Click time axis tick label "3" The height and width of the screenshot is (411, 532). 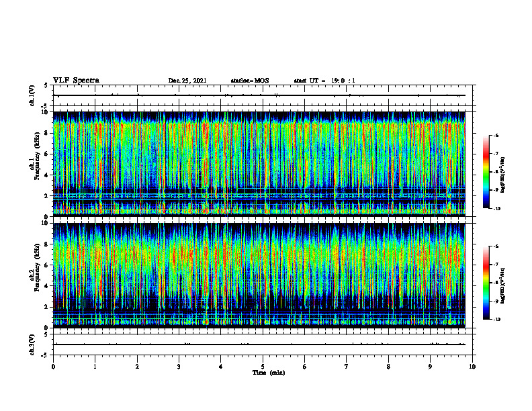coord(179,367)
